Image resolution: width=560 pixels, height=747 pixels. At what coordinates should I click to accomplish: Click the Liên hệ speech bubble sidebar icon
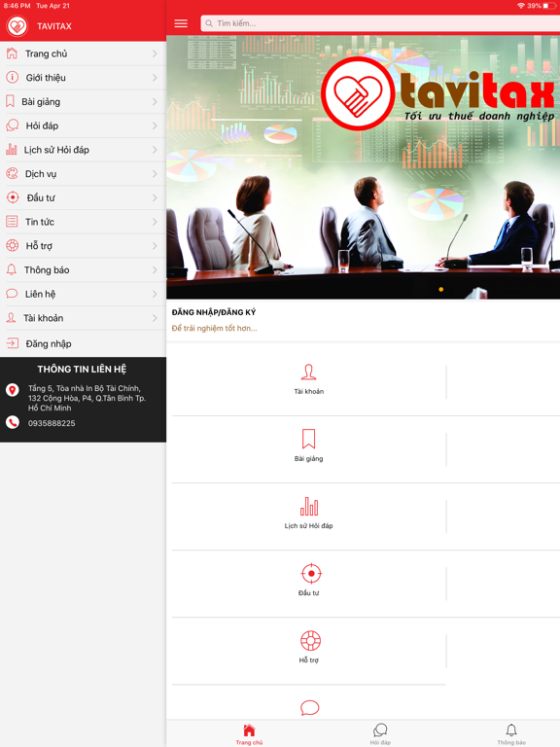pos(12,294)
